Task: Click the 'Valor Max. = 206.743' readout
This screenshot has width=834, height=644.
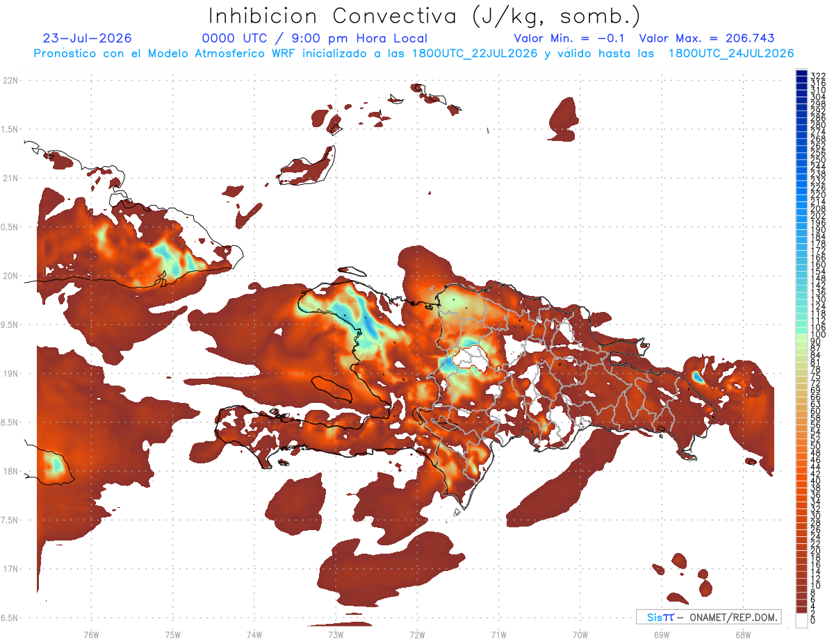Action: click(707, 38)
